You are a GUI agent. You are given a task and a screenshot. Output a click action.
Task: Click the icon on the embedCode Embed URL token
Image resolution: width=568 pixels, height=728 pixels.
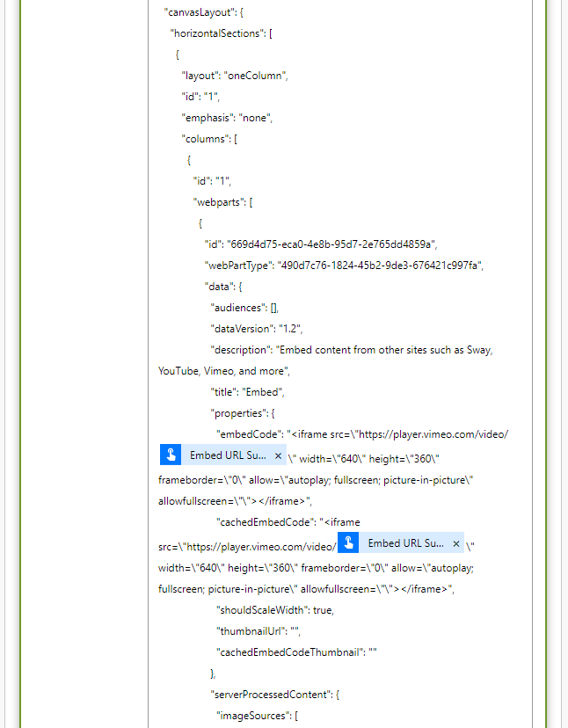coord(171,455)
